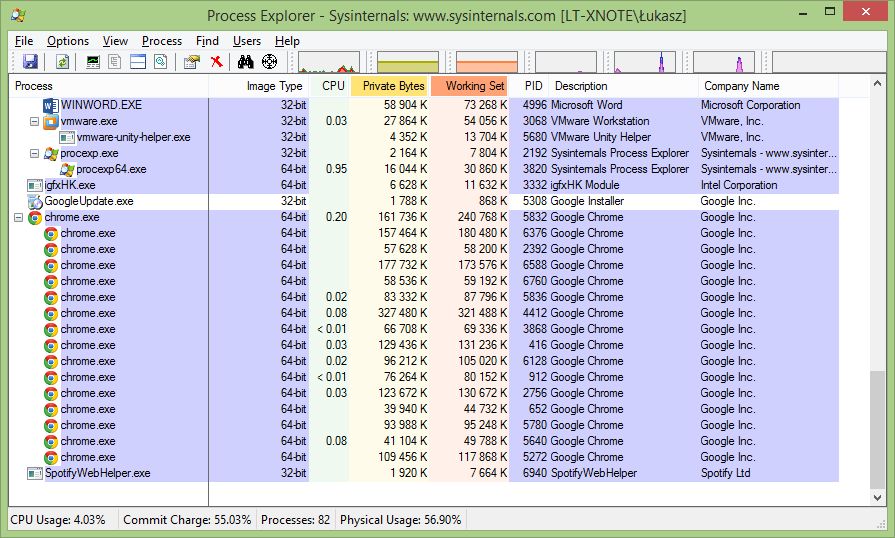This screenshot has width=895, height=538.
Task: Click the crosshair Find Window's Process icon
Action: (269, 62)
